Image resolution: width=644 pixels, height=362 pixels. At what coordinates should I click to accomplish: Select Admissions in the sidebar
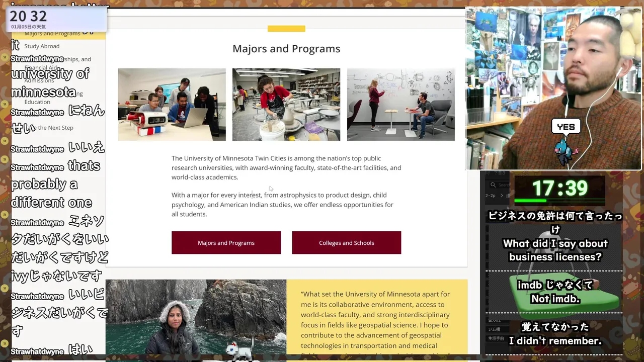(39, 80)
